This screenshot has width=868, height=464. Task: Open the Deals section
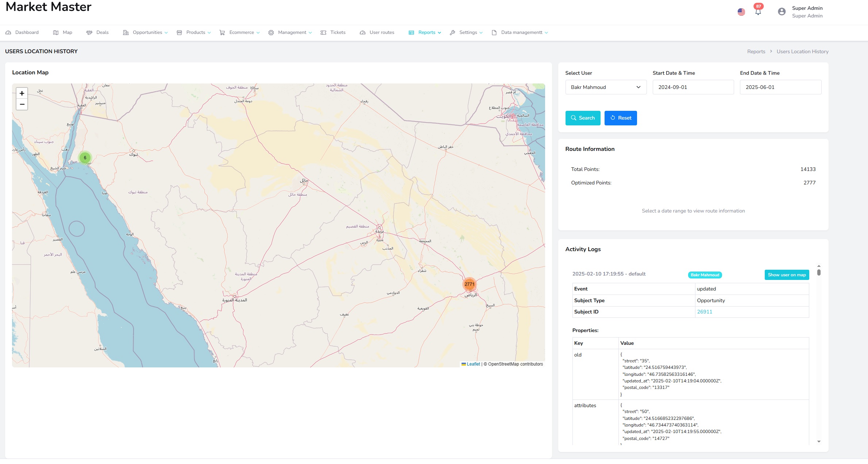point(102,32)
